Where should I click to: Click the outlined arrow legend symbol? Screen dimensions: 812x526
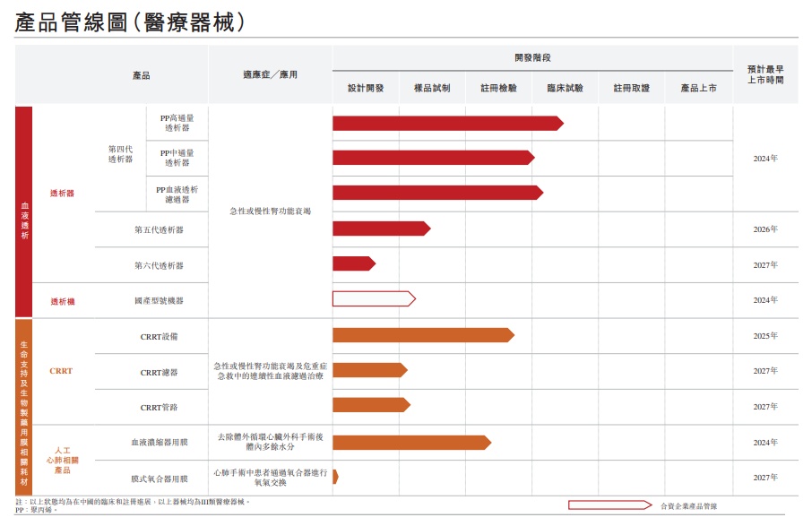click(610, 504)
